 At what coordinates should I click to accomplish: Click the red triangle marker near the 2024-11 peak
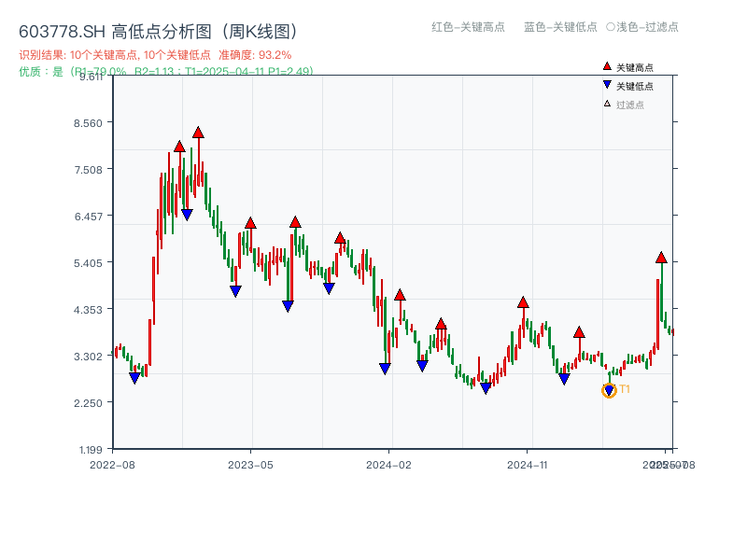tap(523, 301)
